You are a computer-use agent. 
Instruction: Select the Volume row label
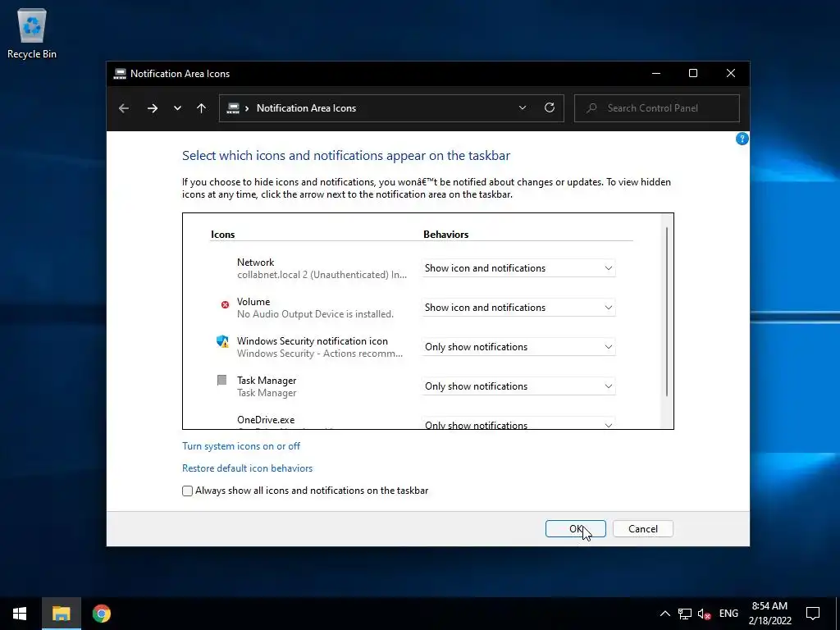tap(253, 302)
